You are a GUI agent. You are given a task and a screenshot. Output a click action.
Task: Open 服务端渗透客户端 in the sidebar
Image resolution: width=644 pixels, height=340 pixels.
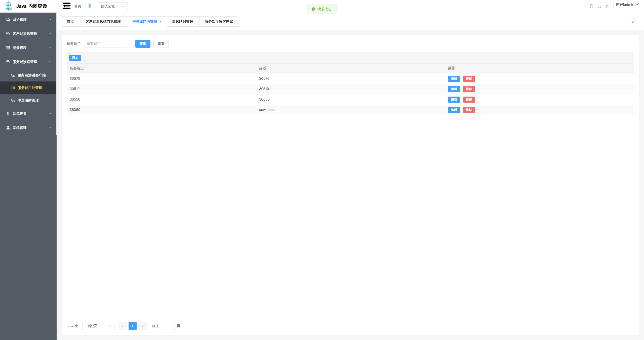tap(31, 75)
